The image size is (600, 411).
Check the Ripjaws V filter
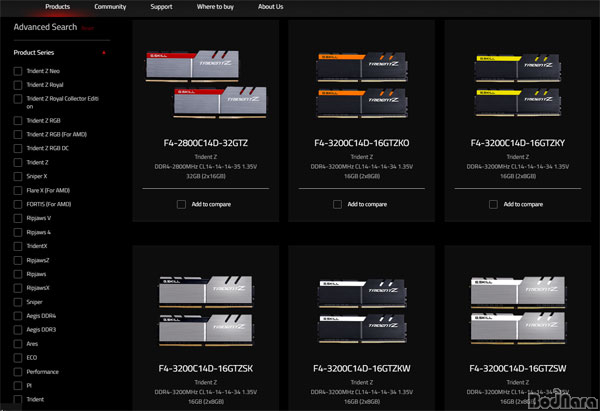click(x=18, y=218)
